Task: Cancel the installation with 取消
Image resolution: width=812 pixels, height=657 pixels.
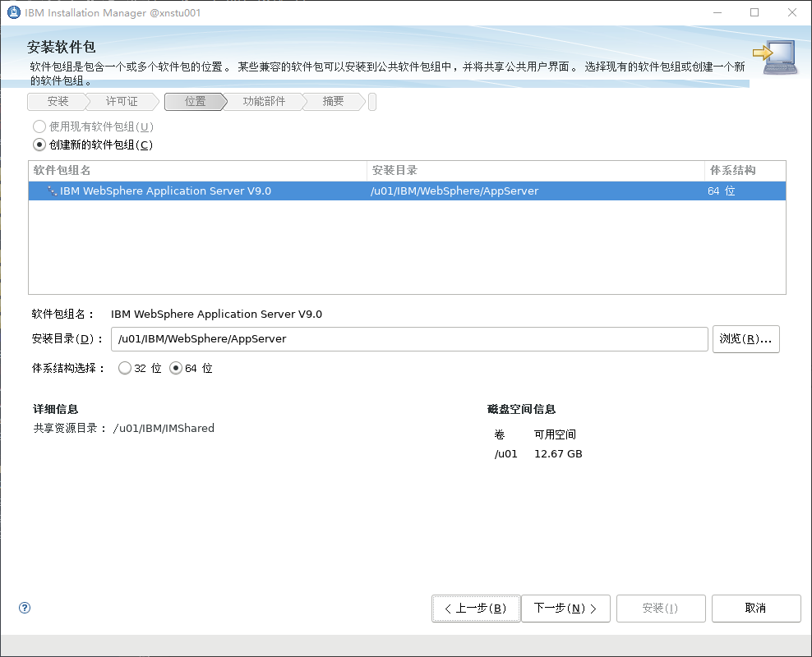Action: (x=756, y=609)
